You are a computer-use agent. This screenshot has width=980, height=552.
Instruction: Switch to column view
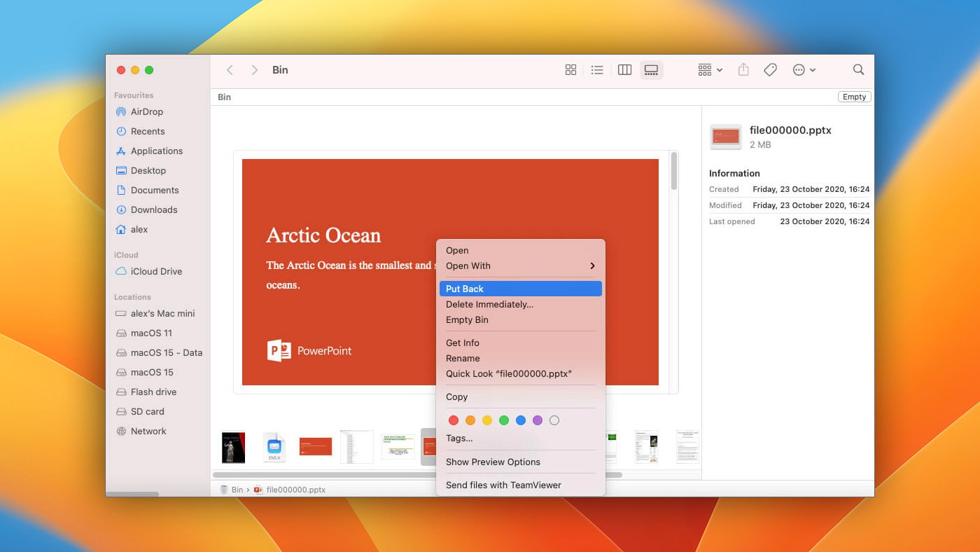click(624, 70)
